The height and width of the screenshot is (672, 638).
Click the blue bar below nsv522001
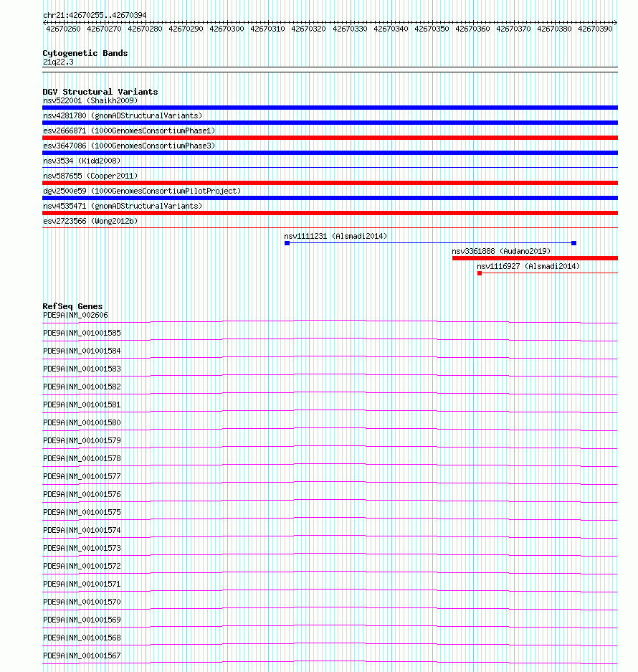pos(330,108)
